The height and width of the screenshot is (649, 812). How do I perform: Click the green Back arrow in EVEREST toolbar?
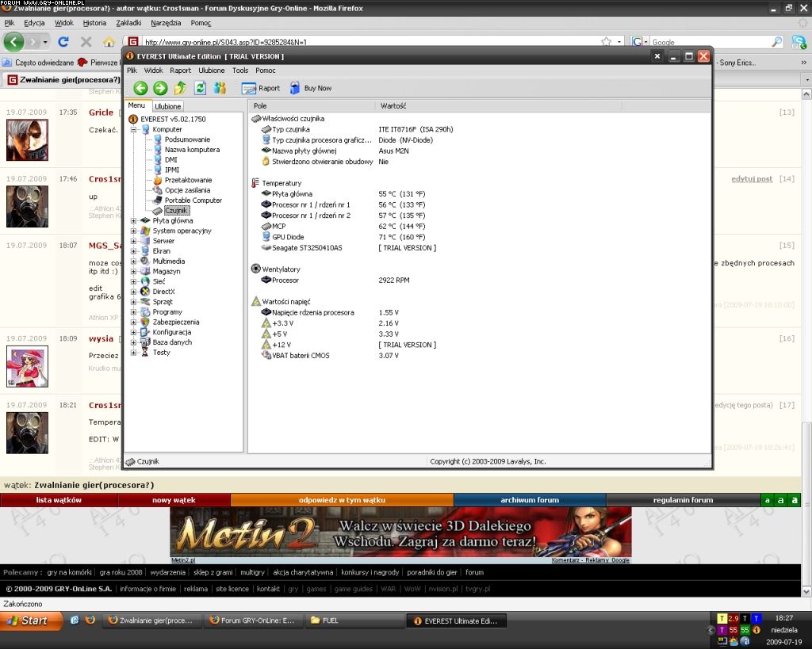click(x=140, y=88)
